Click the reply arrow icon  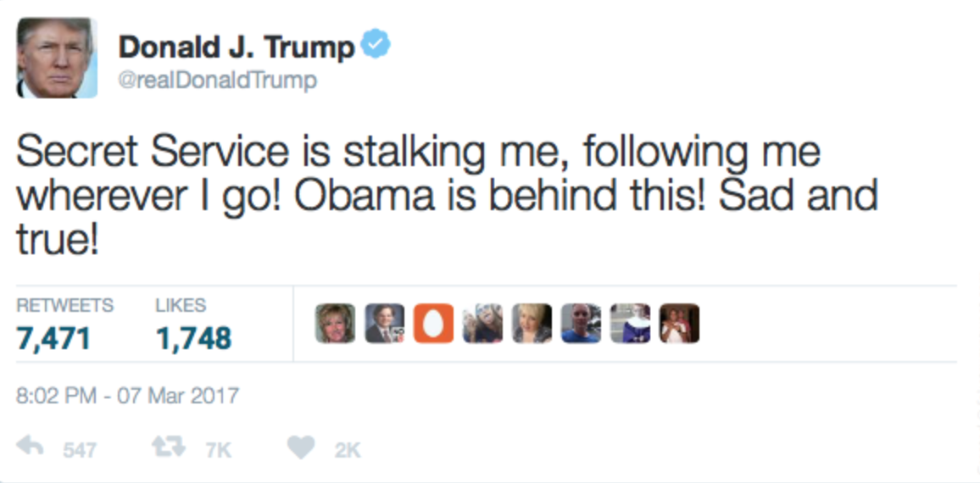[x=30, y=447]
